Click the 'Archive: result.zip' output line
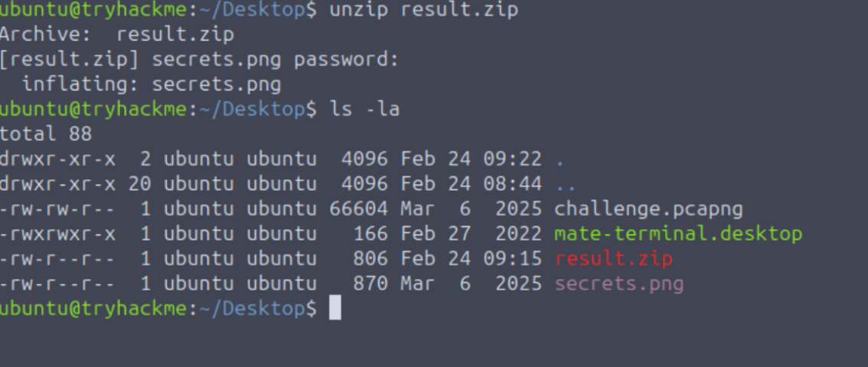 [116, 34]
